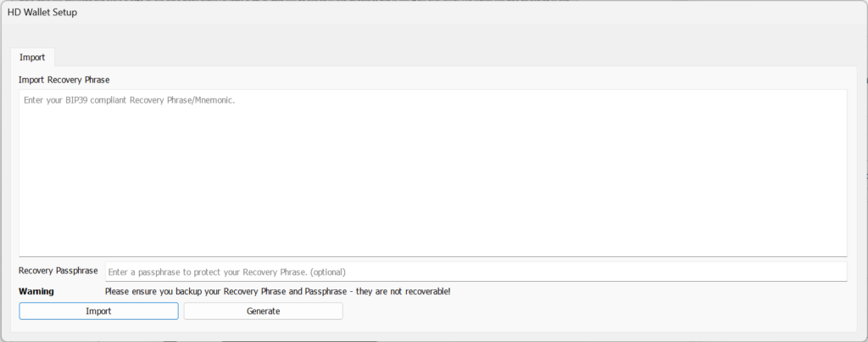Click into the Recovery Passphrase field
Image resolution: width=868 pixels, height=342 pixels.
pyautogui.click(x=476, y=272)
